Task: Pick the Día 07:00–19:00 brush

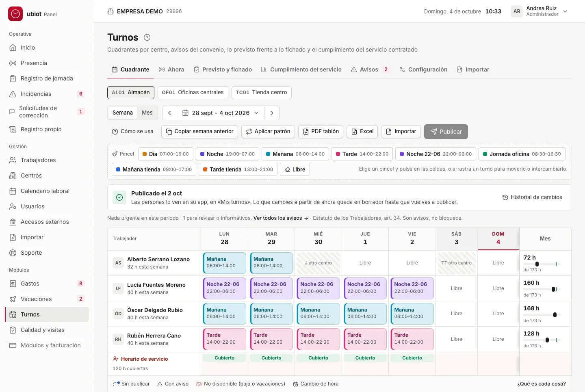Action: [x=166, y=154]
